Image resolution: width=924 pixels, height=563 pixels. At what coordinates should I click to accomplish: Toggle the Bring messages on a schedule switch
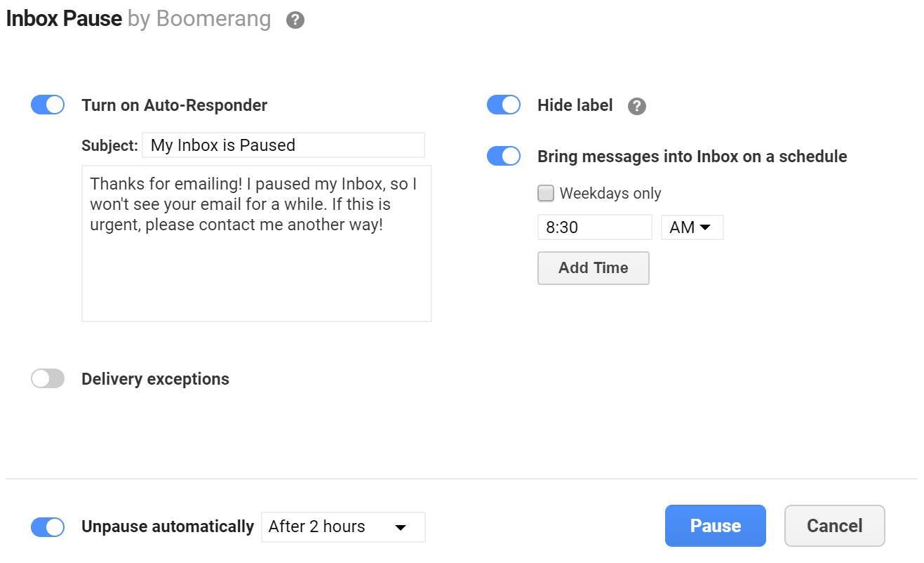point(503,156)
